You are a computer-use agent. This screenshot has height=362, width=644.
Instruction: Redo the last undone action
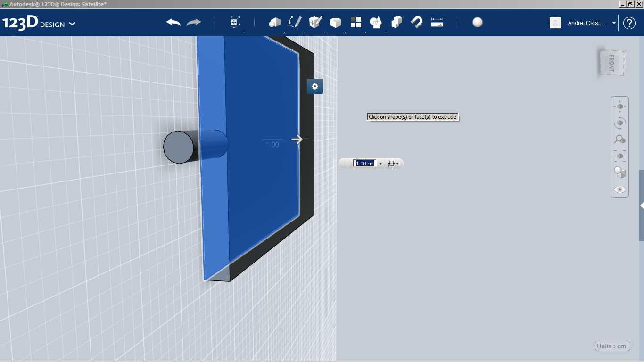[x=194, y=23]
